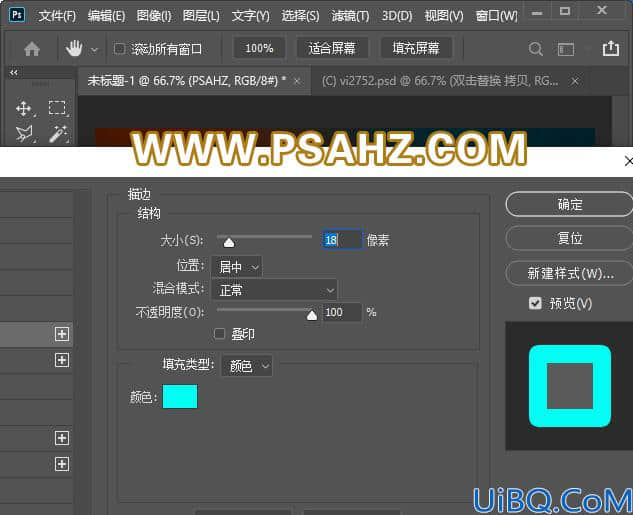Click the 不透明度 opacity slider handle
This screenshot has height=515, width=633.
click(x=312, y=315)
